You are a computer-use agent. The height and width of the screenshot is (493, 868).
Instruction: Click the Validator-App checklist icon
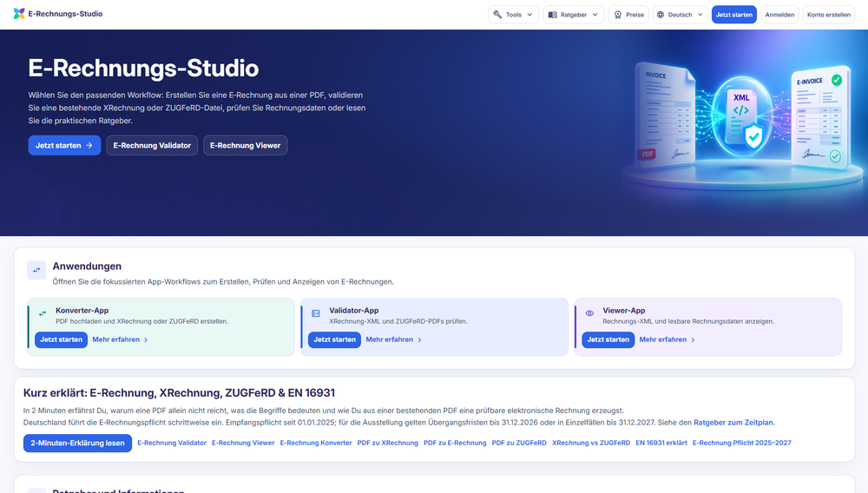pyautogui.click(x=316, y=313)
